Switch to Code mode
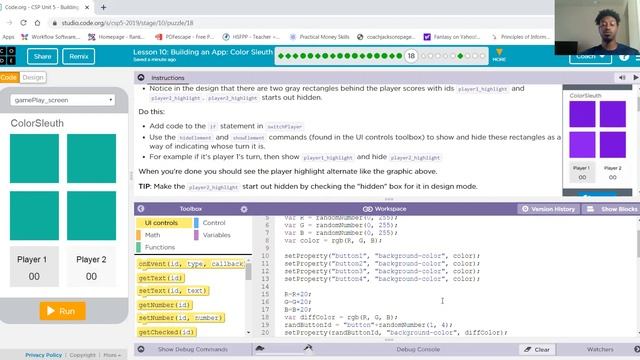The height and width of the screenshot is (360, 640). pyautogui.click(x=9, y=78)
